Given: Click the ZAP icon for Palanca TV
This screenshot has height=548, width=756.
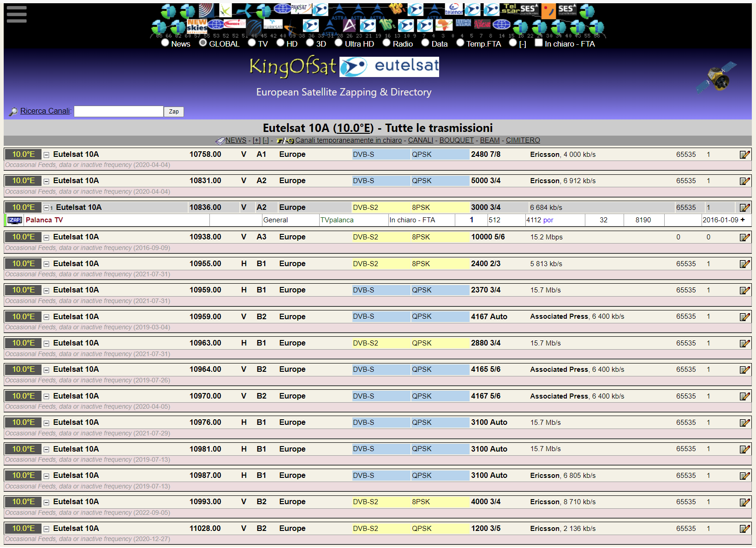Looking at the screenshot, I should (x=15, y=220).
